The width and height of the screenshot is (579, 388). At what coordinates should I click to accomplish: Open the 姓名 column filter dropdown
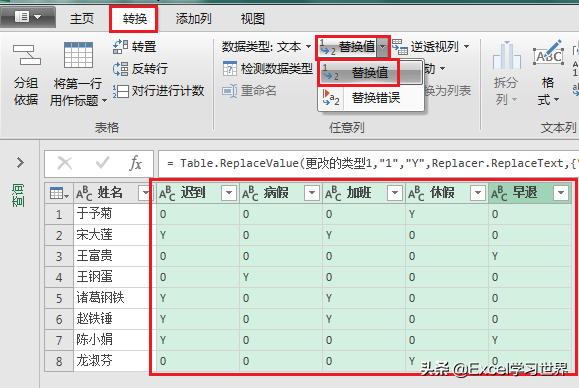pyautogui.click(x=144, y=193)
